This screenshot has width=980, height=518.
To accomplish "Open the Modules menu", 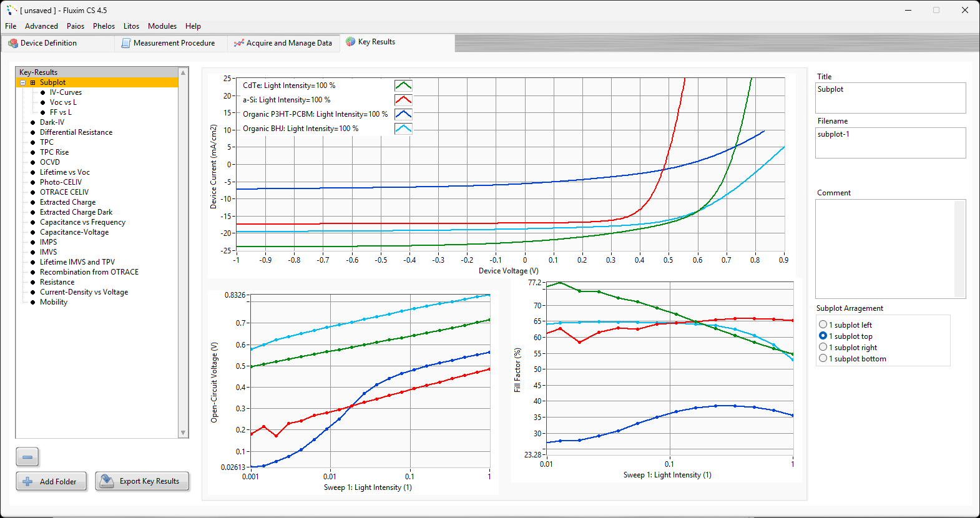I will [x=162, y=26].
